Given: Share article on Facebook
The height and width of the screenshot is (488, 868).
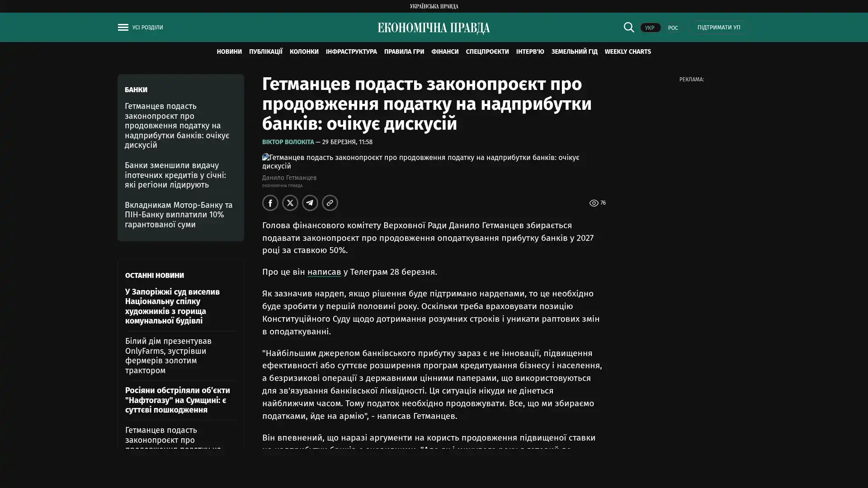Looking at the screenshot, I should point(270,203).
